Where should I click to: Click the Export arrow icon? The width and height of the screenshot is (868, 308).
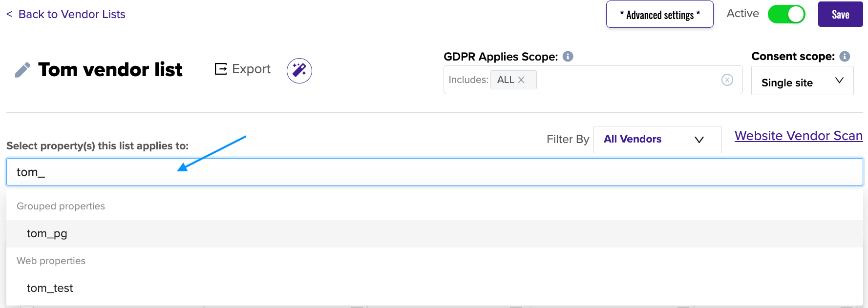[x=221, y=69]
